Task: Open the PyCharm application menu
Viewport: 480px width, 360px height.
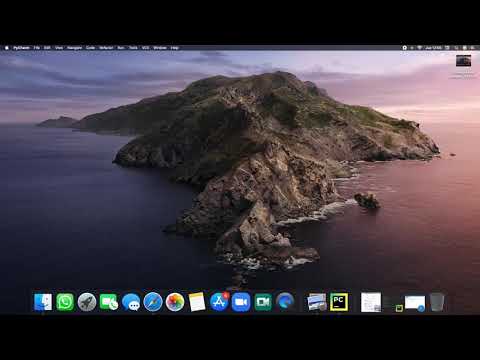Action: (21, 48)
